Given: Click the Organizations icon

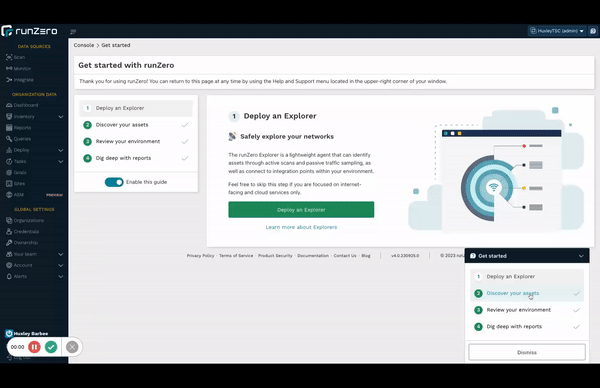Looking at the screenshot, I should [9, 220].
